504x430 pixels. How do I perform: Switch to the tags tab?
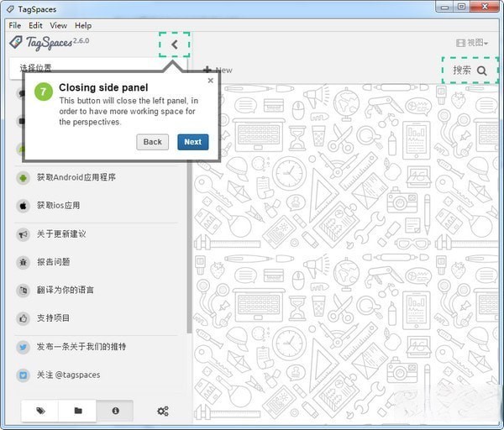(x=40, y=411)
